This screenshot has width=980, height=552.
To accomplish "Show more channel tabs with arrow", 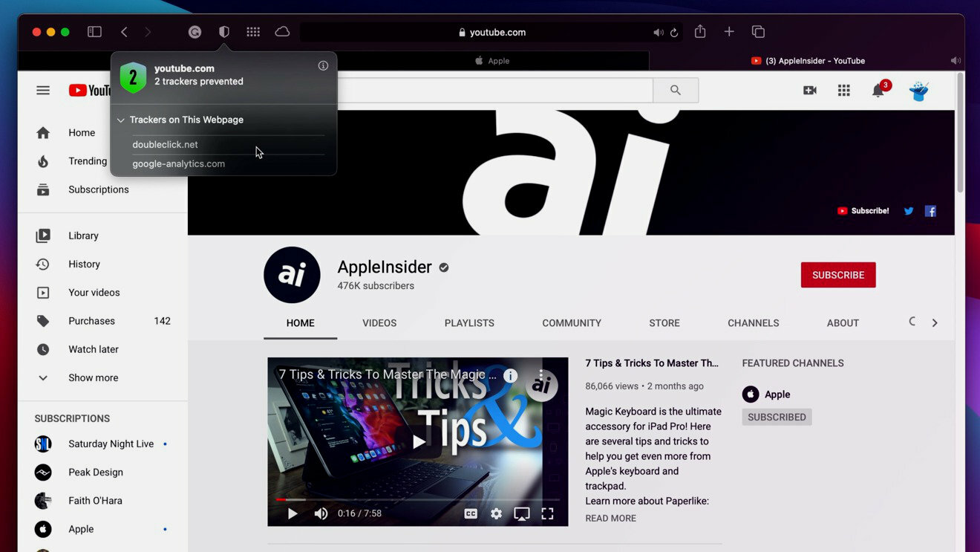I will coord(935,323).
